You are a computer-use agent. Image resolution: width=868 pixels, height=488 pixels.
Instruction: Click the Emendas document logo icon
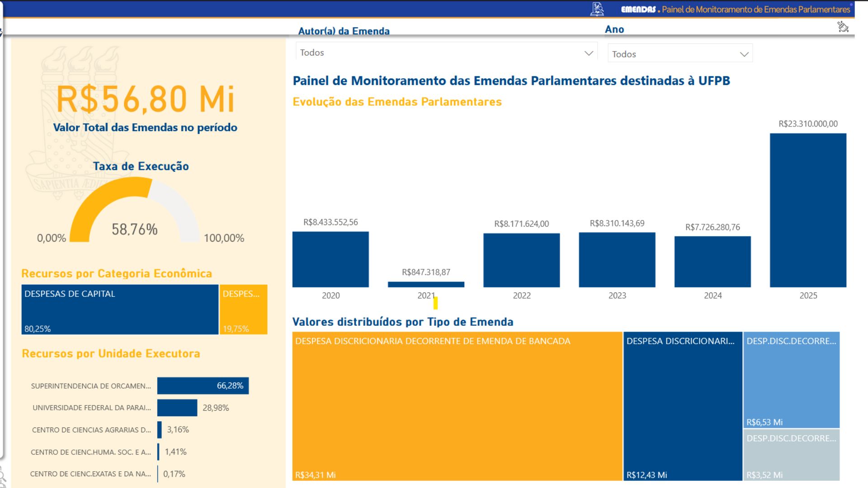coord(597,9)
